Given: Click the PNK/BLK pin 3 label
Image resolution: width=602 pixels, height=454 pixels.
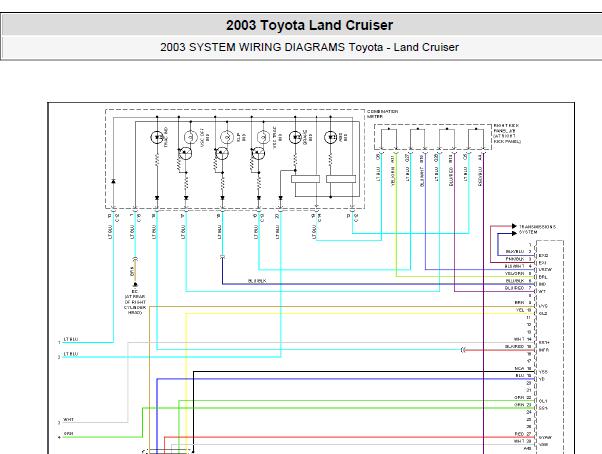Looking at the screenshot, I should click(515, 259).
